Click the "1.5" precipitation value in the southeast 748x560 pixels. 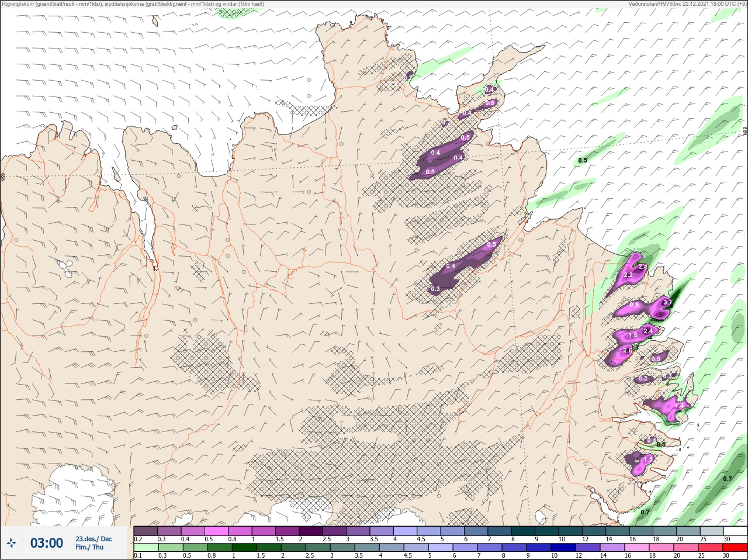pyautogui.click(x=647, y=459)
